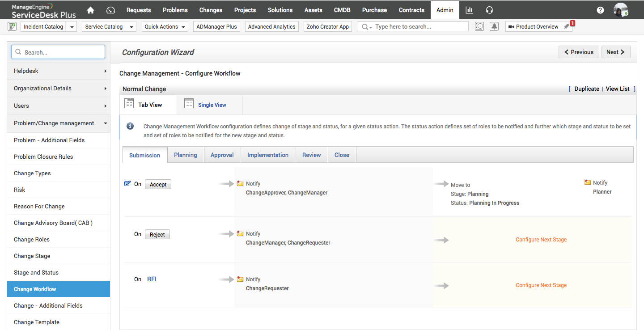Click the license/clock icon next to the navbar
Viewport: 644px width, 330px height.
coord(110,9)
